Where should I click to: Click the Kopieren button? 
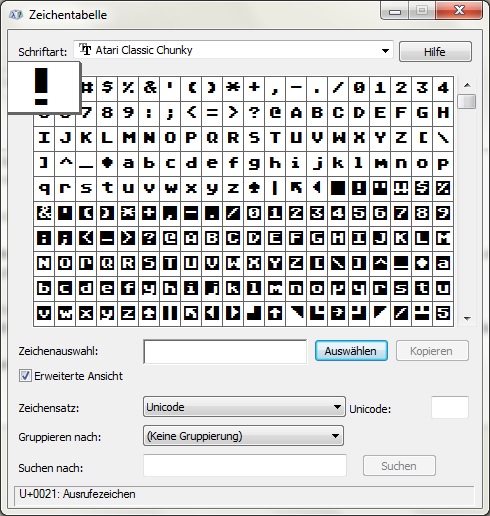[432, 351]
